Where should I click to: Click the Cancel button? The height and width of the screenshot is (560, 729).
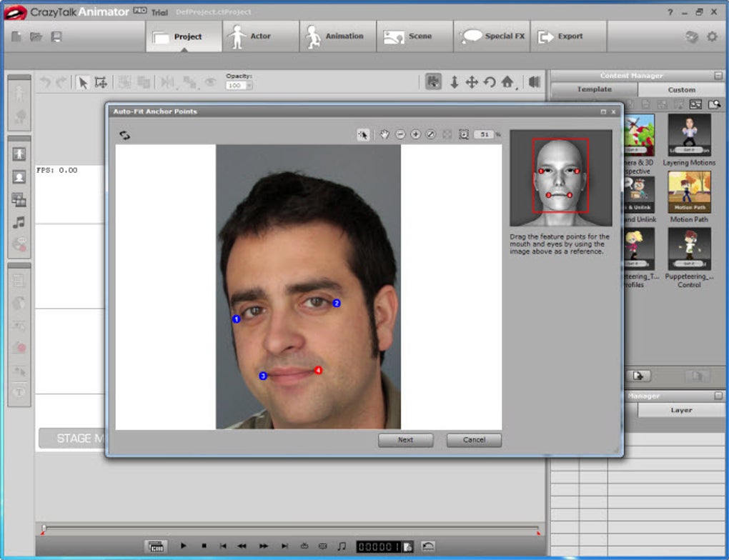point(474,440)
